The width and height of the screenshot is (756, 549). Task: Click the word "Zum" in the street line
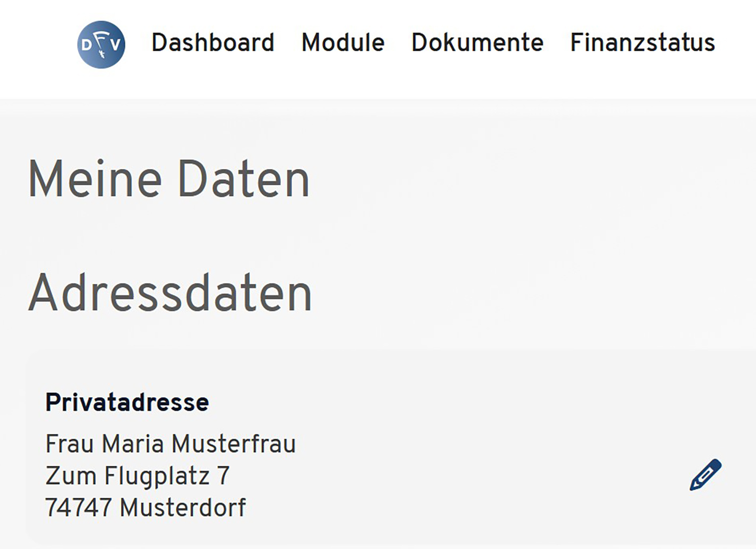coord(71,476)
